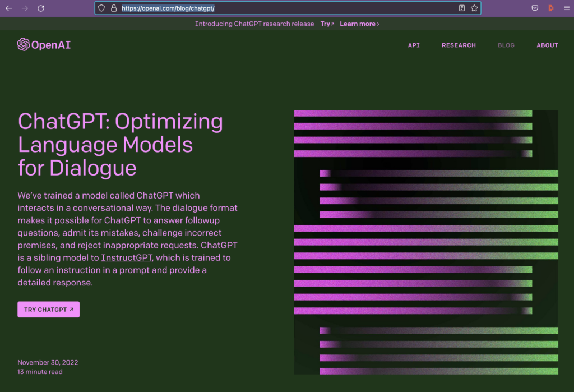Click the browser forward arrow
The width and height of the screenshot is (574, 392).
click(x=25, y=8)
